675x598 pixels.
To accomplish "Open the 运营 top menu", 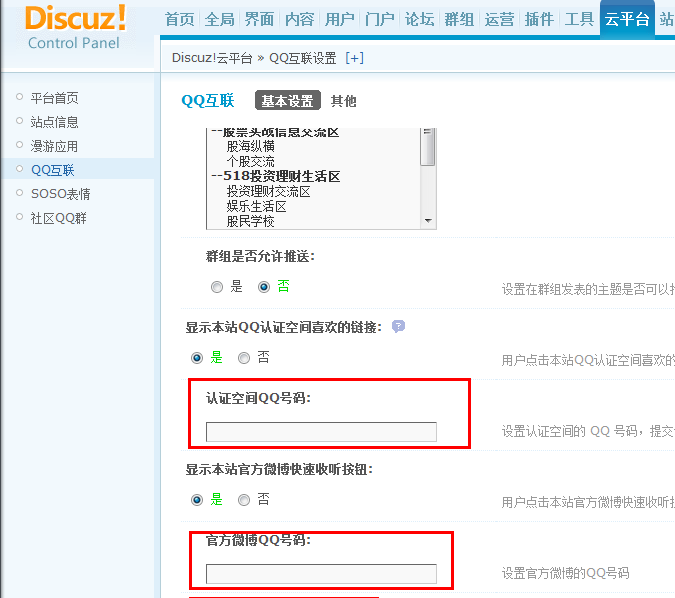I will [499, 19].
